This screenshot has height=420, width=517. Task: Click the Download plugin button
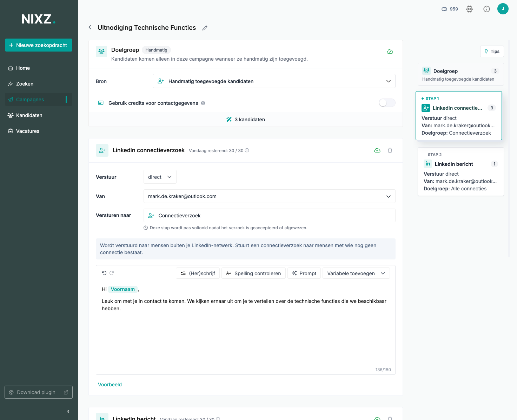39,392
